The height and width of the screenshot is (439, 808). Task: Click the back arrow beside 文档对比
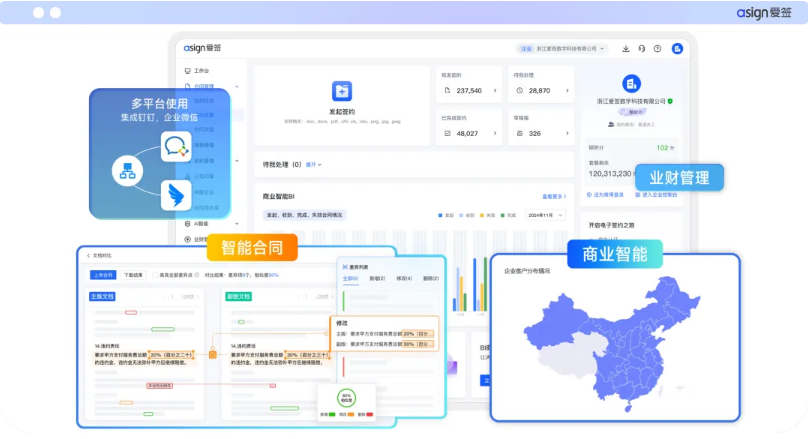(x=88, y=256)
